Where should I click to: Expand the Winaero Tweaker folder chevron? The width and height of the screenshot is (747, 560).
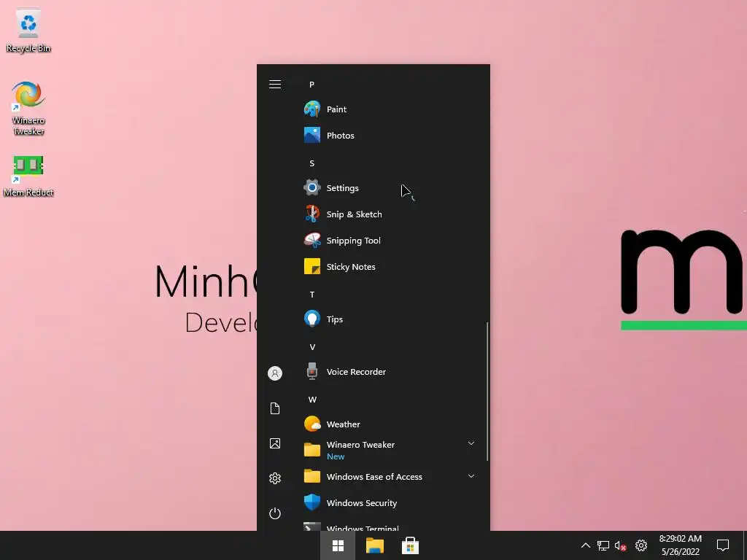tap(471, 443)
